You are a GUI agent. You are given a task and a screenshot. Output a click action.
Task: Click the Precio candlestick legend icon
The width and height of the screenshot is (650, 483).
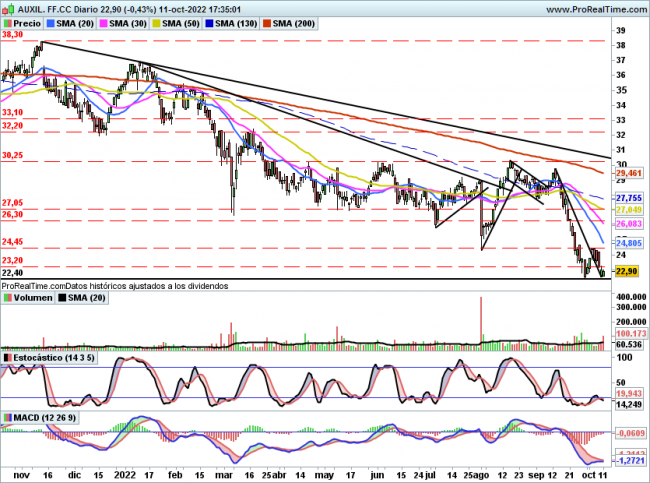coord(8,20)
